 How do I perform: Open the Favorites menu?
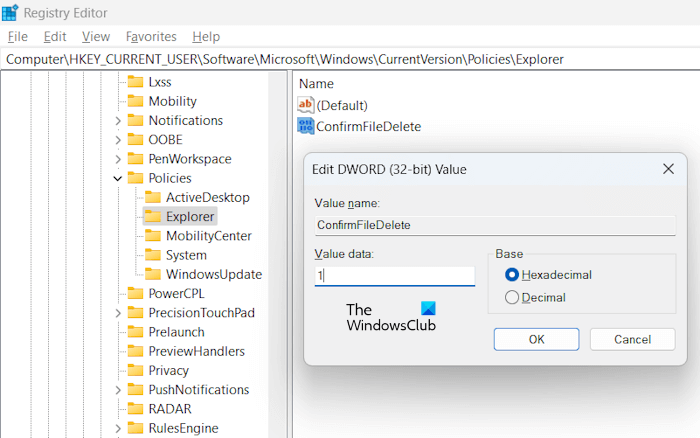[x=151, y=37]
